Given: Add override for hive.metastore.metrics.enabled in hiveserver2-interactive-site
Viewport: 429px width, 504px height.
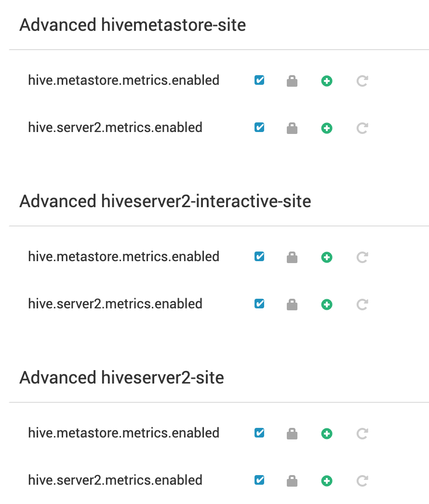Looking at the screenshot, I should (326, 257).
